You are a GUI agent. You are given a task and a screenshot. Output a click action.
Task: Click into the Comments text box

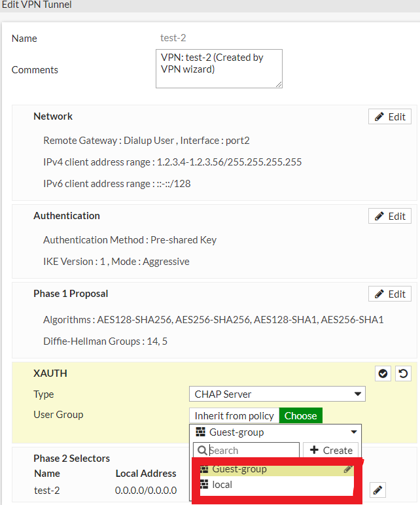[x=219, y=68]
